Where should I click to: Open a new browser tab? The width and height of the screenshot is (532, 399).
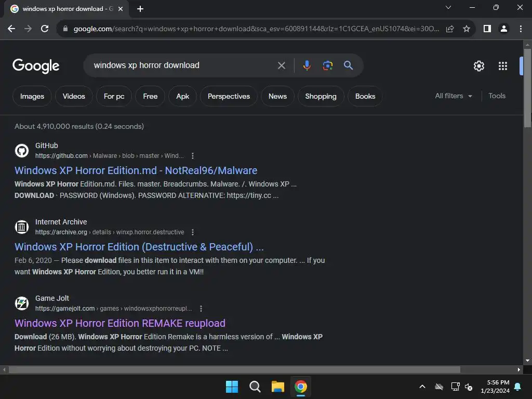[140, 9]
